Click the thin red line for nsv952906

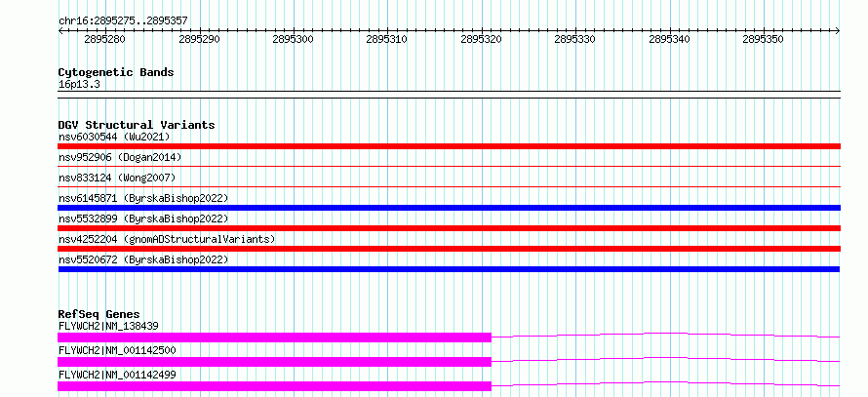[x=449, y=166]
